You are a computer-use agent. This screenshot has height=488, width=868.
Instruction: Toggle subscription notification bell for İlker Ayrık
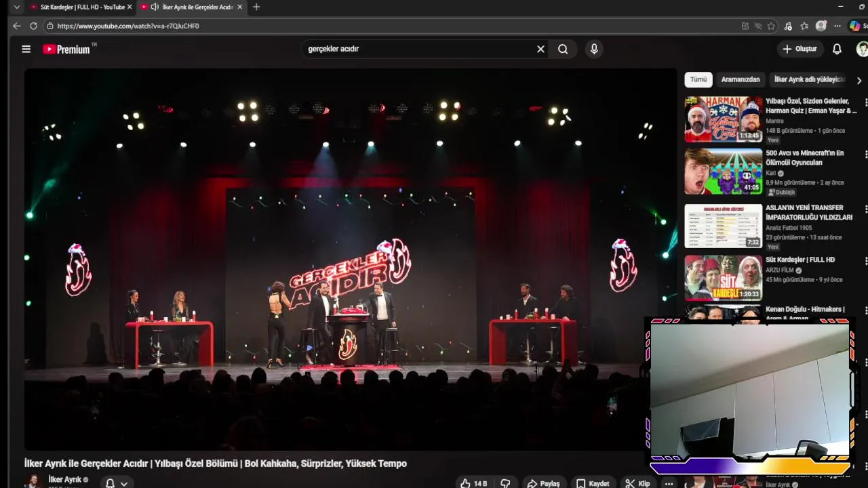tap(110, 483)
